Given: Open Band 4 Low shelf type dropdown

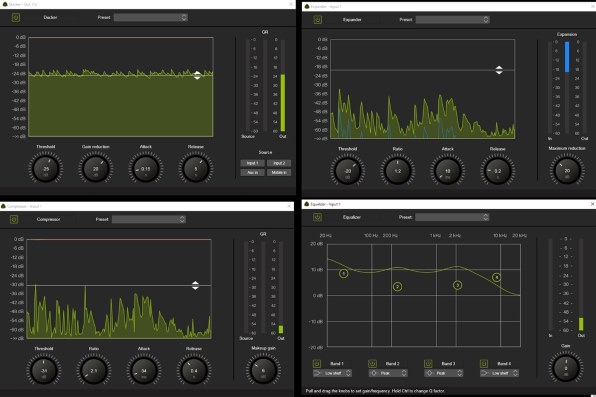Looking at the screenshot, I should (499, 373).
